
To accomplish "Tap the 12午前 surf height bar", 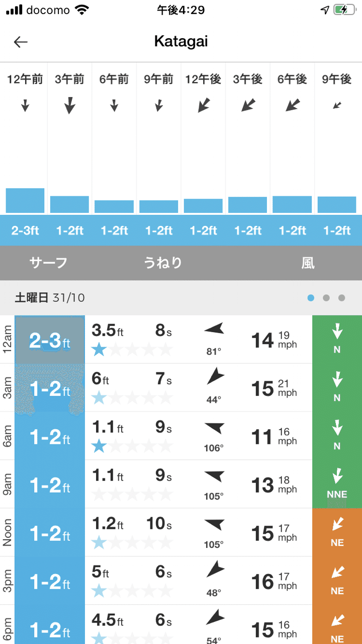I will pyautogui.click(x=25, y=200).
